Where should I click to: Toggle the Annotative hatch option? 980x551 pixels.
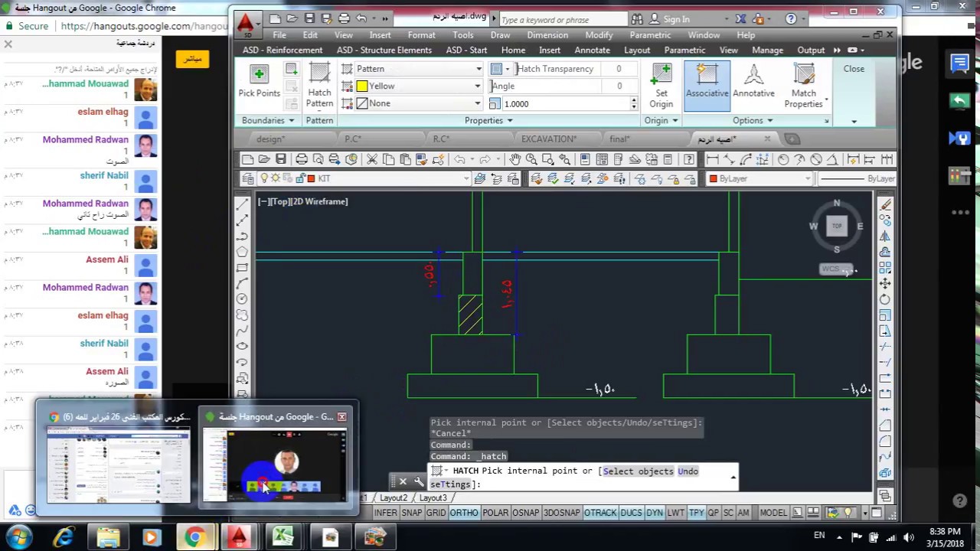point(753,81)
